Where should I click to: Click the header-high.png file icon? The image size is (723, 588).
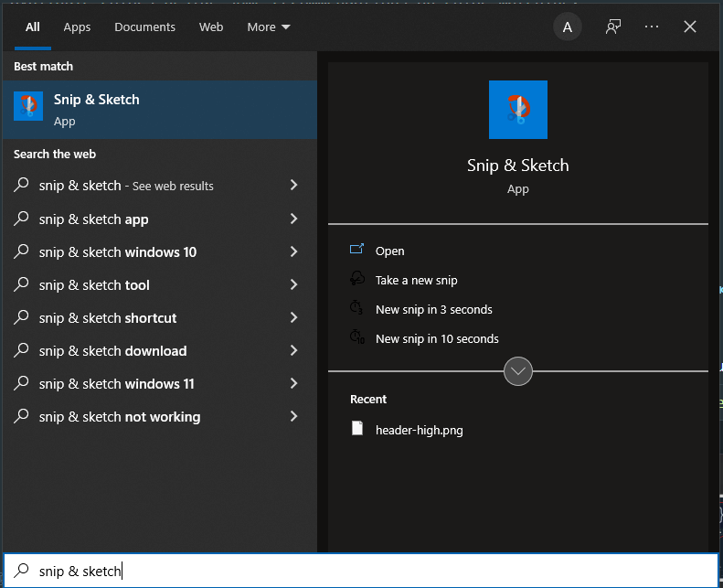pos(356,429)
